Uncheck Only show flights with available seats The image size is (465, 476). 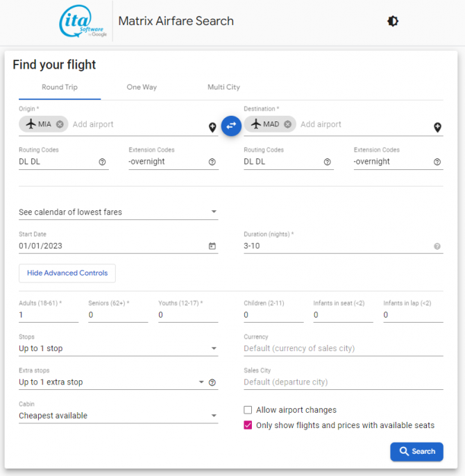tap(248, 425)
